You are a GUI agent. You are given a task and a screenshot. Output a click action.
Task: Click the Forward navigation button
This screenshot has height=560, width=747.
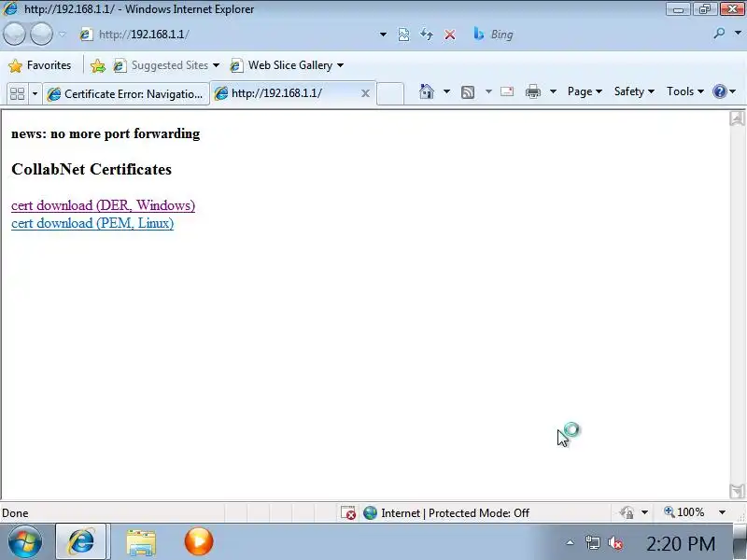coord(42,35)
